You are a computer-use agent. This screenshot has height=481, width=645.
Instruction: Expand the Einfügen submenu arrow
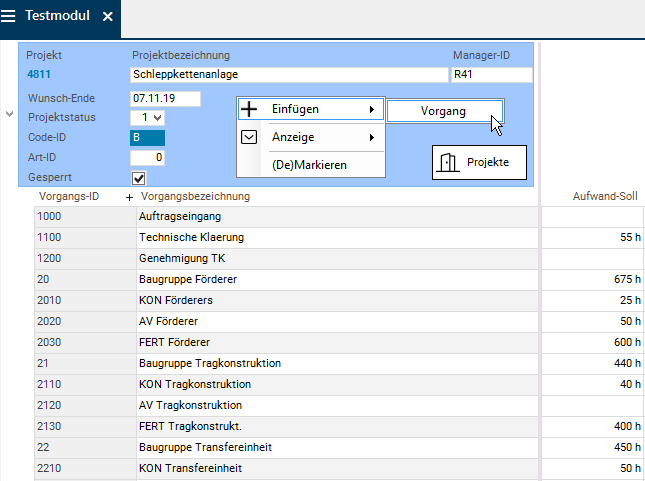[x=371, y=109]
